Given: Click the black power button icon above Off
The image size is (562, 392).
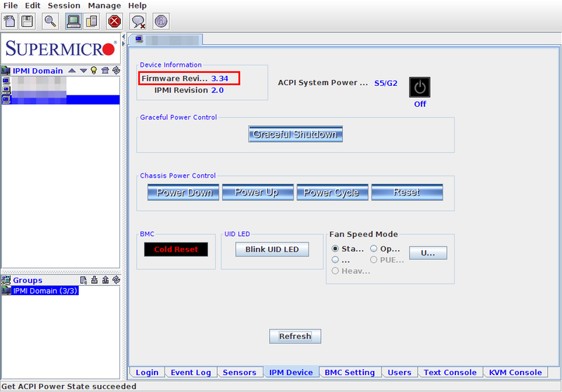Looking at the screenshot, I should [419, 87].
